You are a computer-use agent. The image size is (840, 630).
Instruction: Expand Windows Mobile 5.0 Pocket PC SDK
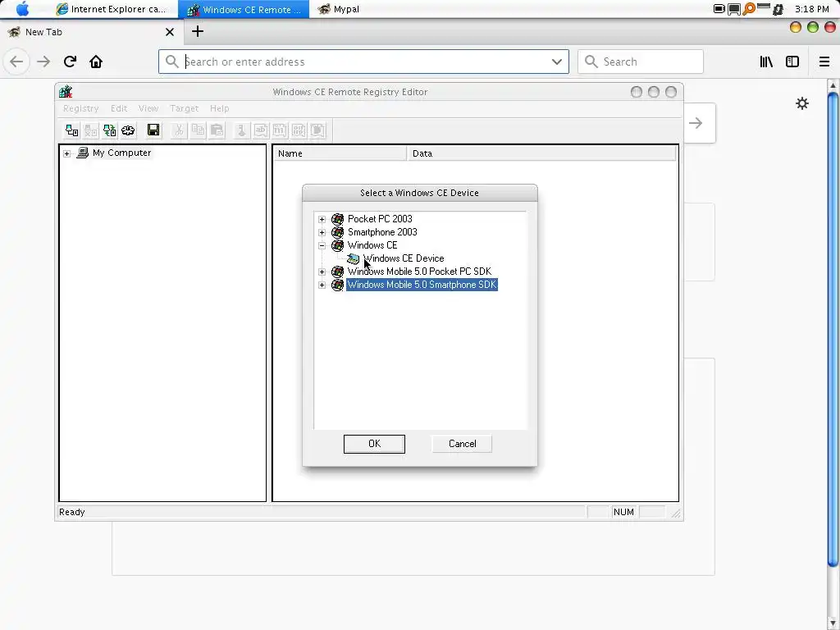point(322,272)
